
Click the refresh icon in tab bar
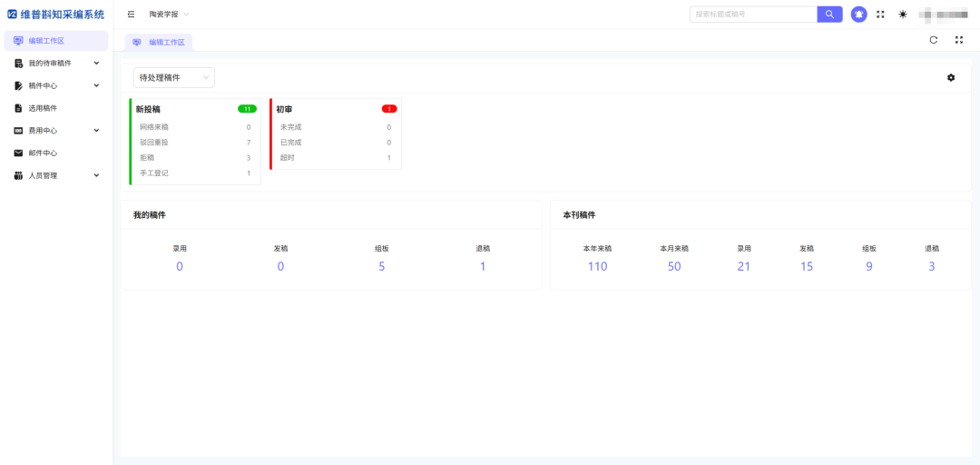(x=933, y=40)
